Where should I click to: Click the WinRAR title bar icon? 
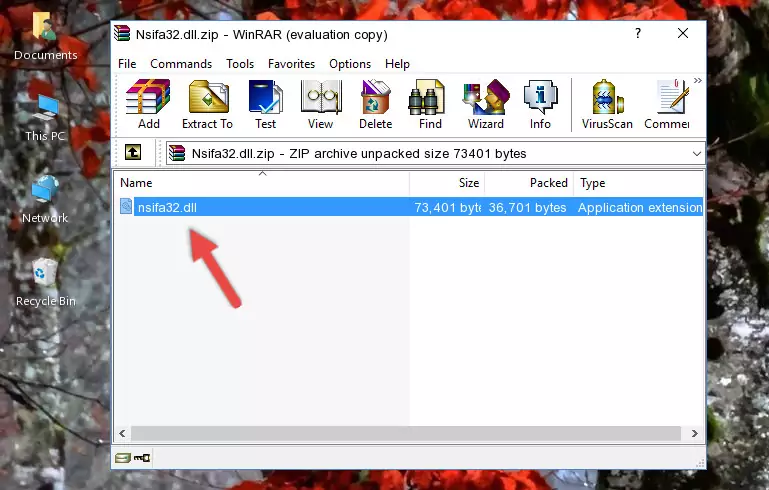(x=122, y=34)
